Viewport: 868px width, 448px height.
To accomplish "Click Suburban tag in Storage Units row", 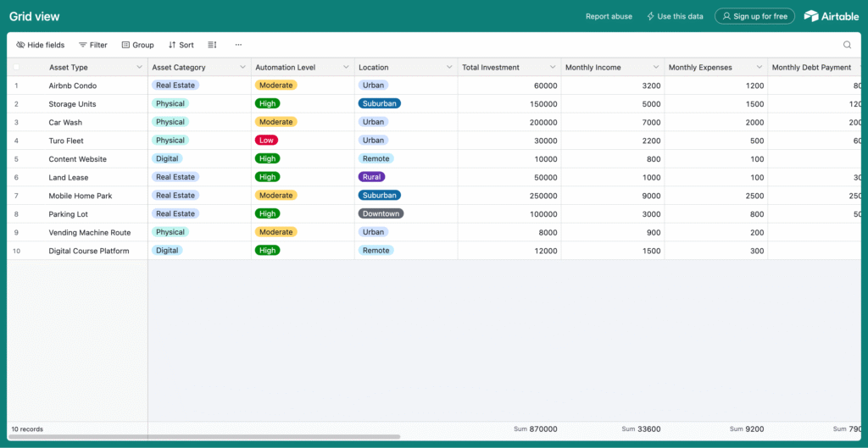I will coord(379,103).
